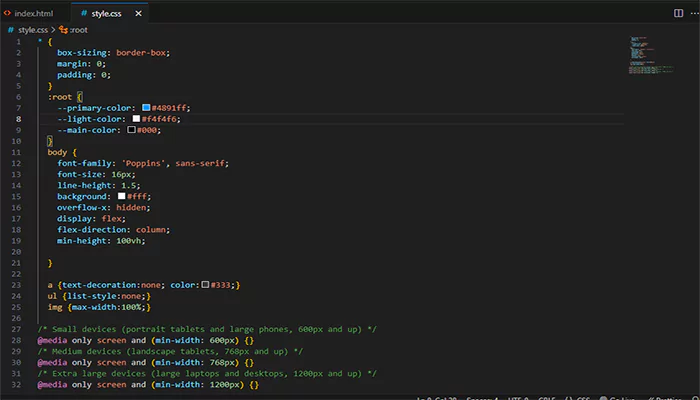Screen dimensions: 700x400
Task: Click closing brace on line 21
Action: (50, 263)
